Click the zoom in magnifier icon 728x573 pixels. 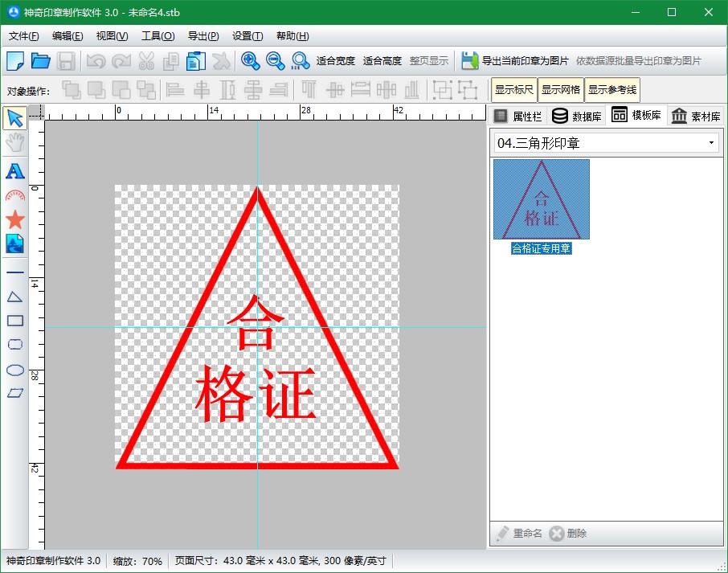coord(250,60)
